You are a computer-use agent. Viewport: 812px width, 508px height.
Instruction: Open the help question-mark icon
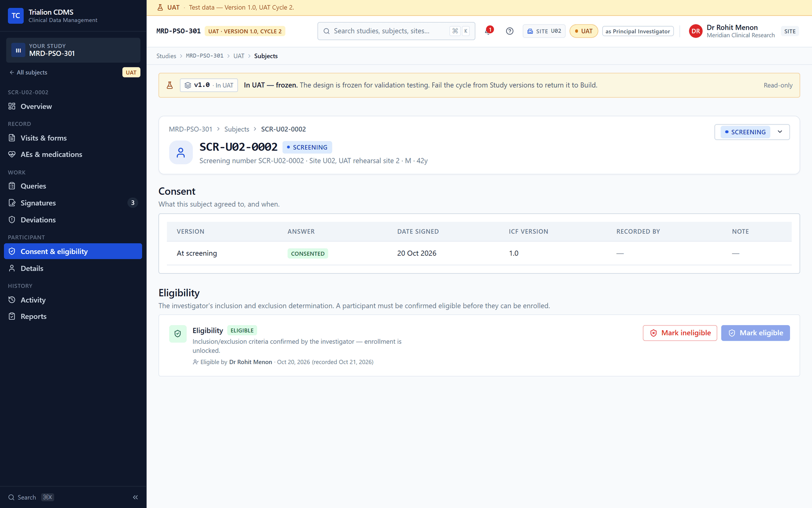(510, 31)
